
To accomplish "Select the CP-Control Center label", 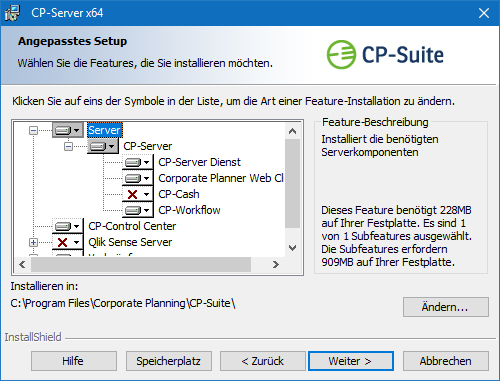I will [x=132, y=226].
